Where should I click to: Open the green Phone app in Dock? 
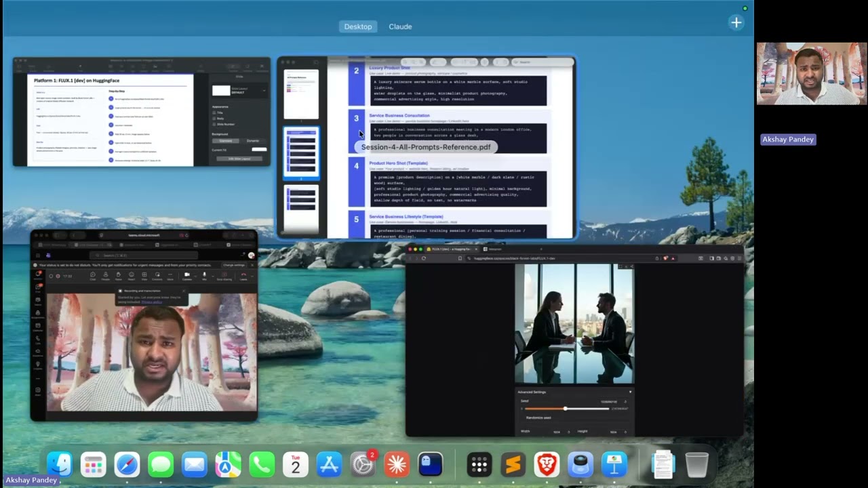(x=262, y=464)
